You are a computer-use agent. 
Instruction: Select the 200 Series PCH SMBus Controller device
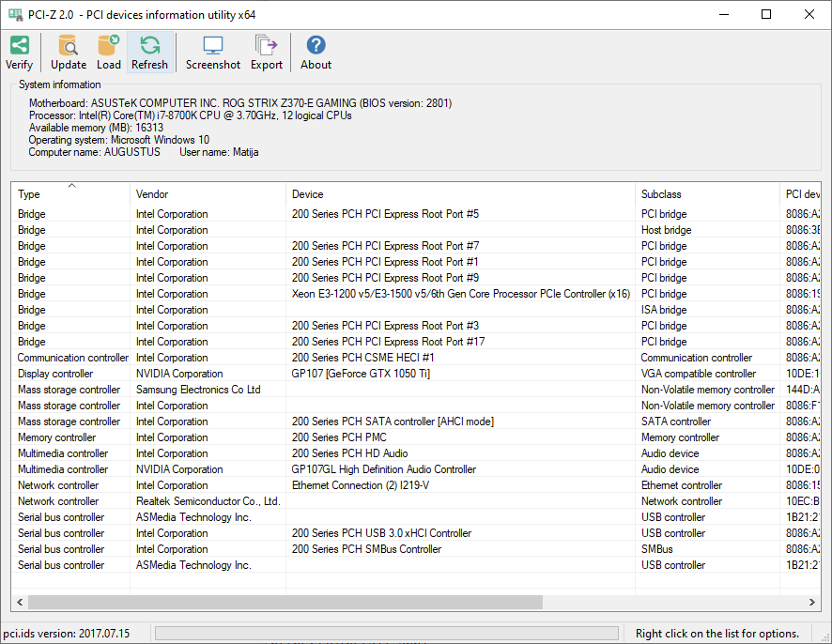tap(366, 548)
